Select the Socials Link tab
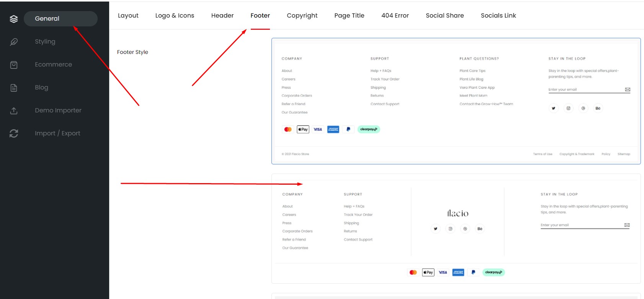The height and width of the screenshot is (299, 644). tap(499, 15)
